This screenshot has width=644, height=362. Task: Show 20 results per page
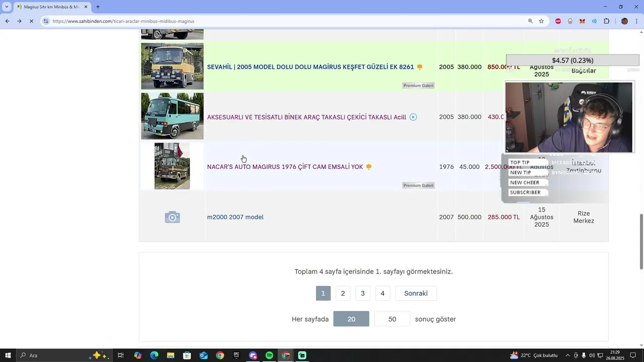click(x=351, y=319)
